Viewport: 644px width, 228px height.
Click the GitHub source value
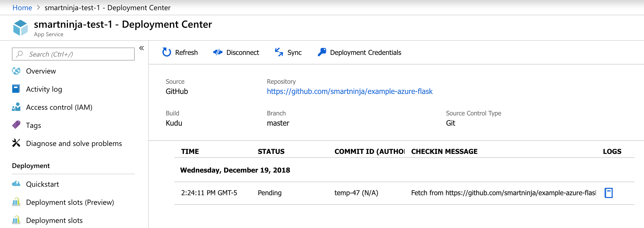click(x=177, y=91)
